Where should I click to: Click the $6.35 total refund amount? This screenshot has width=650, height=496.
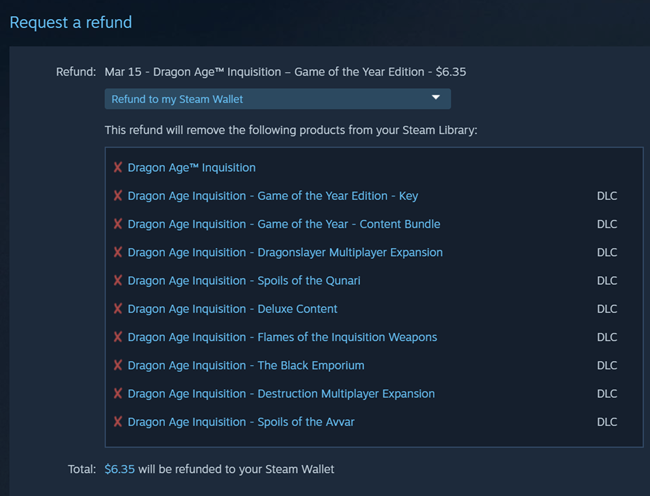click(119, 469)
